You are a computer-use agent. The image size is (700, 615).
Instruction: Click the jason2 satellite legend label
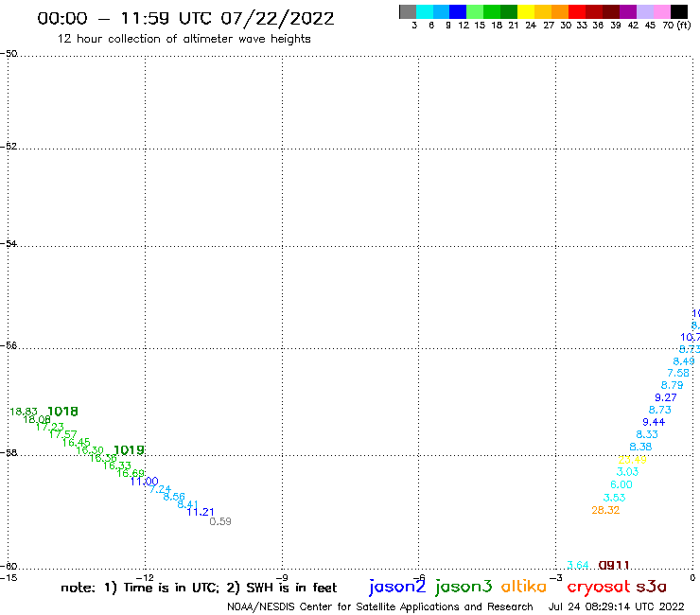coord(397,587)
